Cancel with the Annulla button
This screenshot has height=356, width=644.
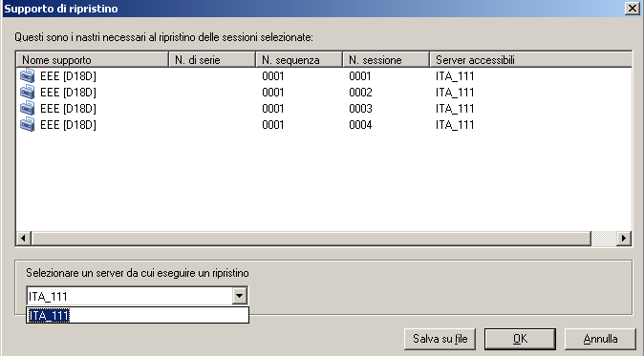(600, 339)
